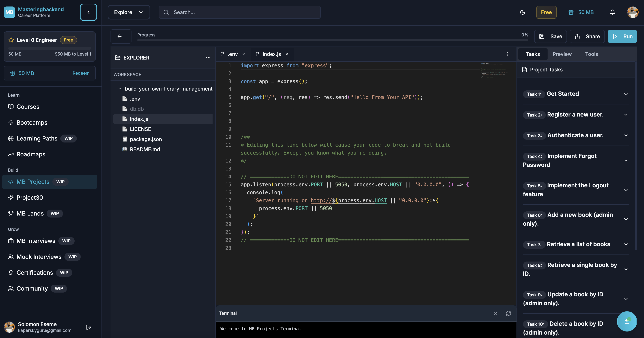The image size is (644, 338).
Task: Switch to the Tools tab
Action: [591, 54]
